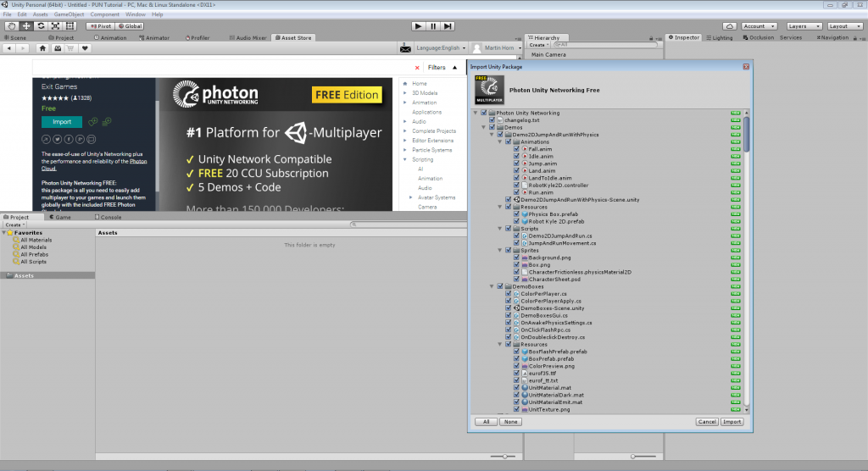Select the Hand tool in the toolbar
Image resolution: width=868 pixels, height=471 pixels.
tap(11, 26)
